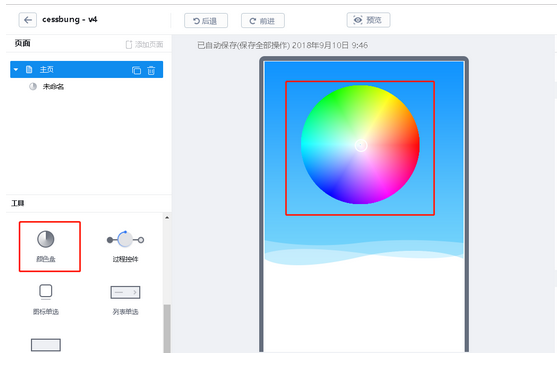Choose the 列表单选 list select tool
558x367 pixels.
[125, 300]
